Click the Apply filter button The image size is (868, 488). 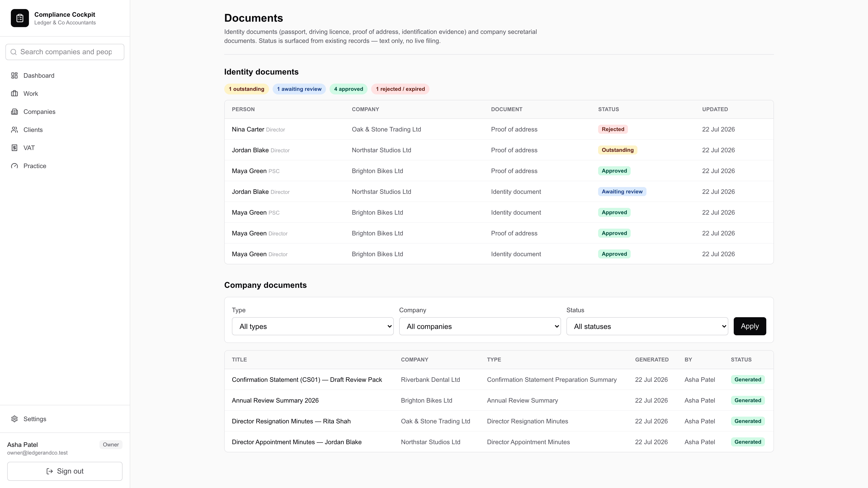tap(750, 326)
